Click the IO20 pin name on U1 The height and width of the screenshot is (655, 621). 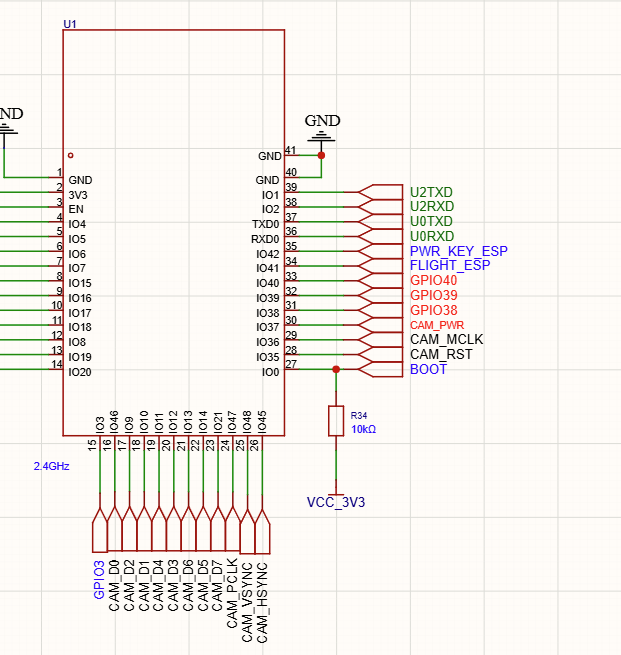[x=80, y=372]
